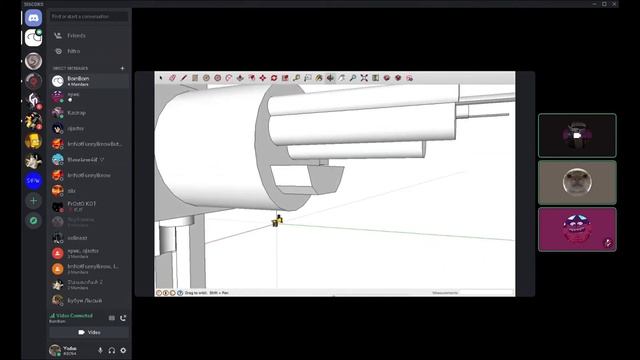Screen dimensions: 640x360
Task: Open the FrOstO KOT direct message
Action: pyautogui.click(x=89, y=206)
